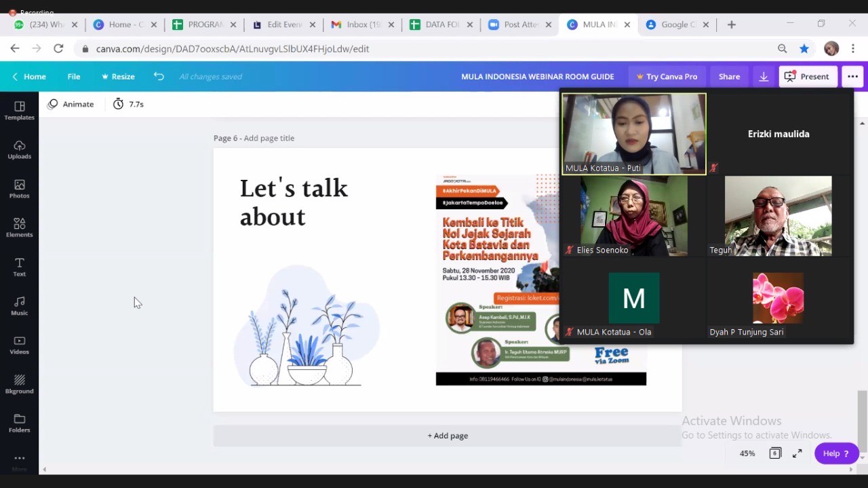Enter fullscreen mode with the expand icon
Screen dimensions: 868x488
tap(797, 453)
